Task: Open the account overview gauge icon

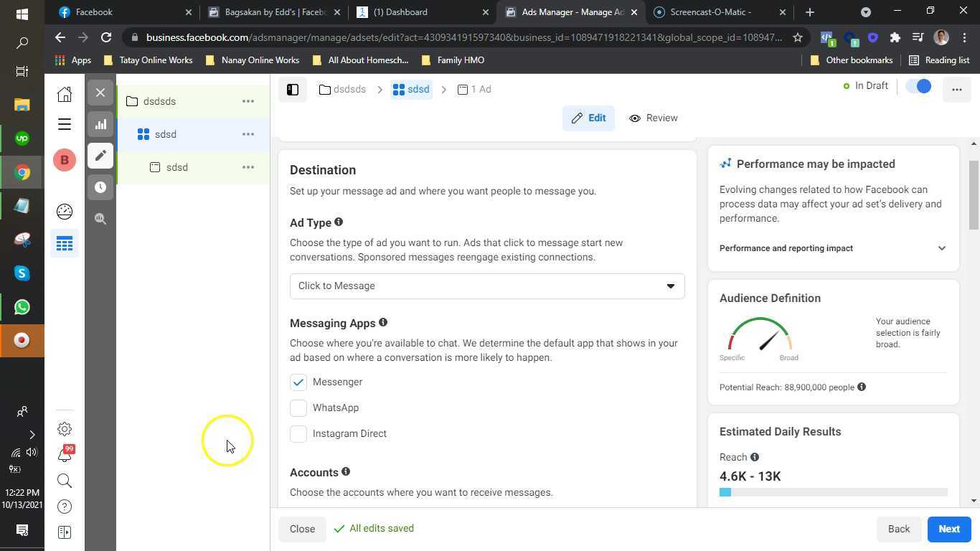Action: tap(65, 211)
